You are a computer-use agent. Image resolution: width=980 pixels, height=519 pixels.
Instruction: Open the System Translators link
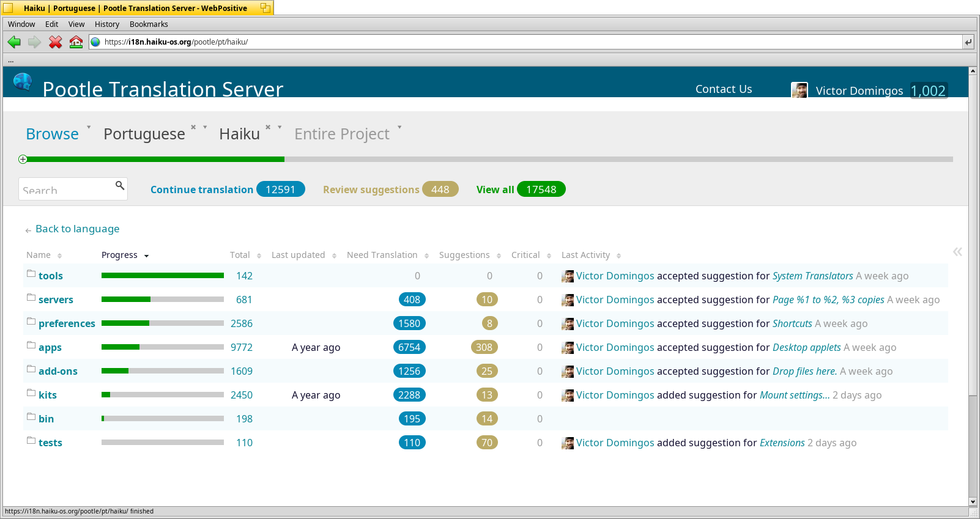point(812,276)
